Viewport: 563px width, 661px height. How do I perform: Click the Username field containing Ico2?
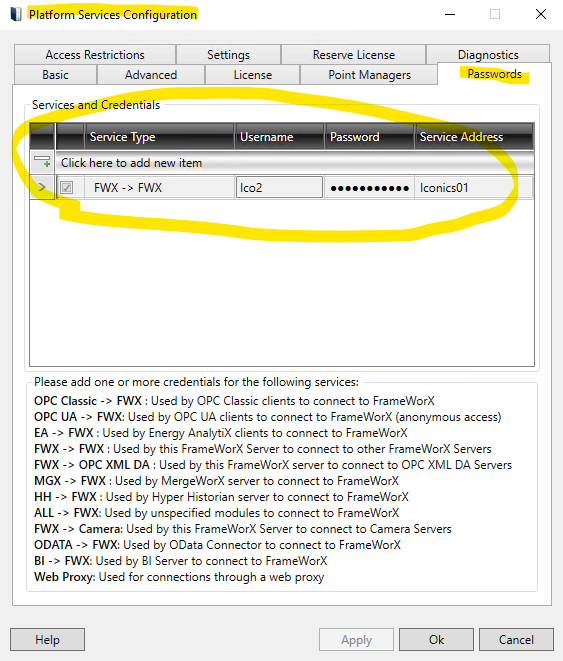279,187
